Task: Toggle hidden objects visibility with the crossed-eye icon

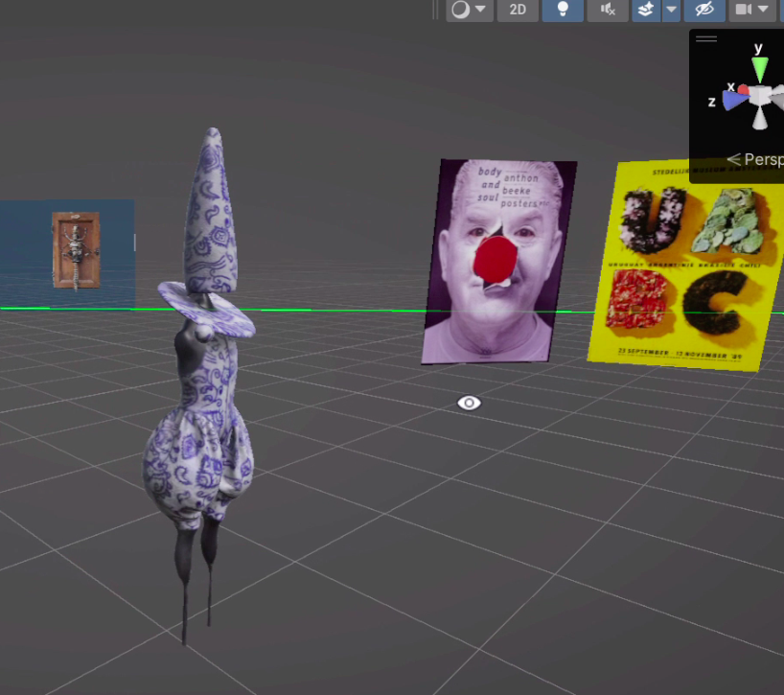Action: coord(704,10)
